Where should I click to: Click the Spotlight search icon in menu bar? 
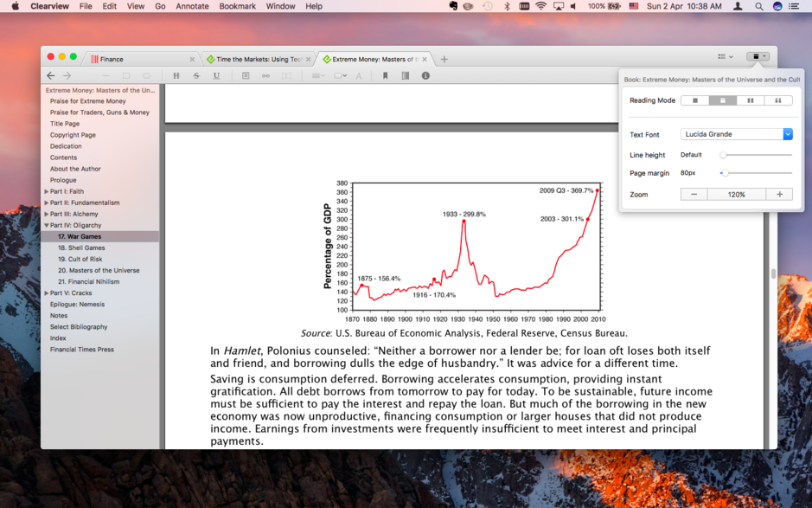point(758,6)
